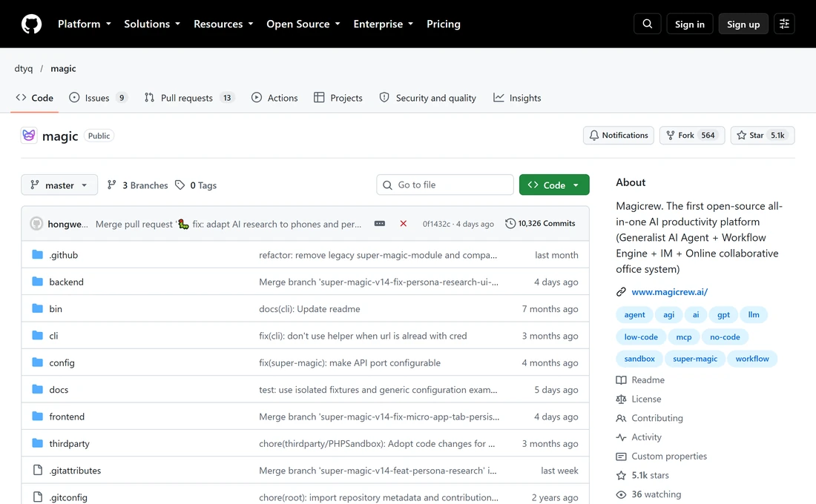The height and width of the screenshot is (504, 816).
Task: Switch to the Issues tab
Action: point(99,98)
